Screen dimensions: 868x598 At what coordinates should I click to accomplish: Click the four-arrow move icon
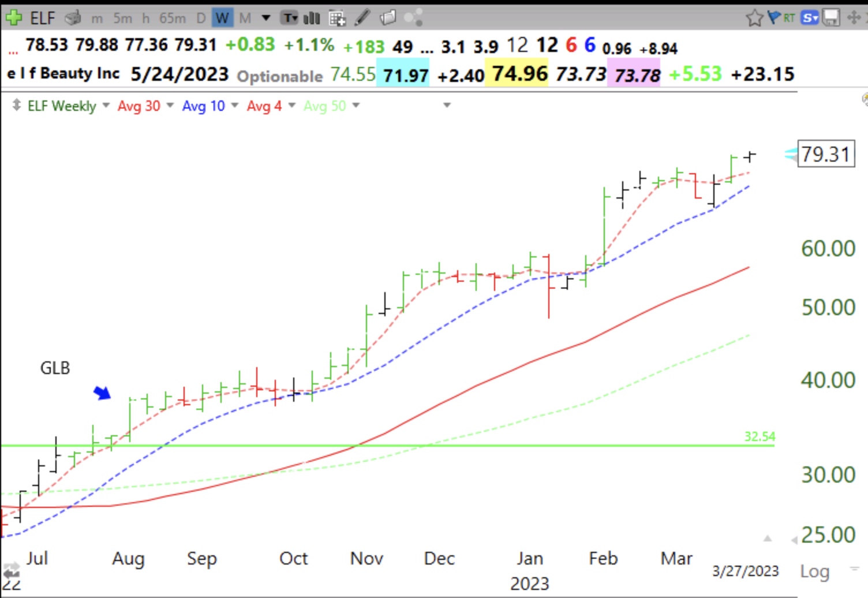(x=854, y=18)
